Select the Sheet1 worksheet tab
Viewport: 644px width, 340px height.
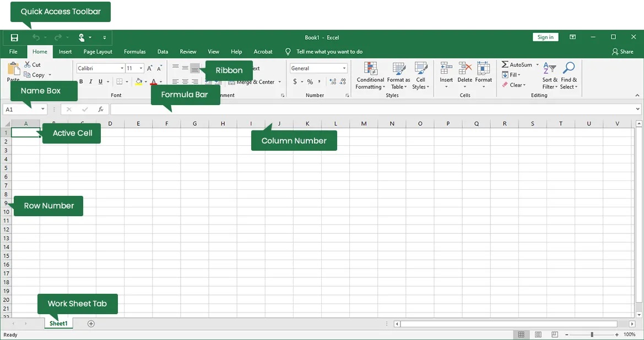(58, 323)
